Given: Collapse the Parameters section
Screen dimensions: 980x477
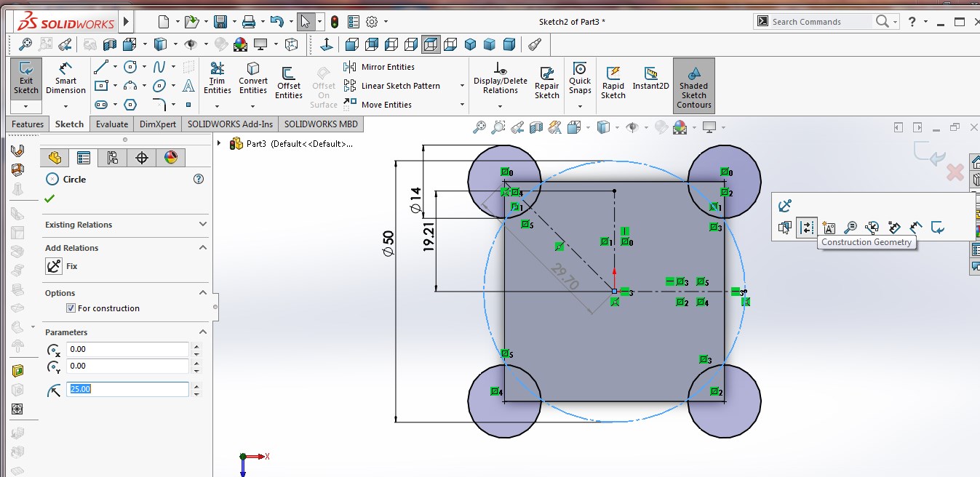Looking at the screenshot, I should (x=203, y=332).
